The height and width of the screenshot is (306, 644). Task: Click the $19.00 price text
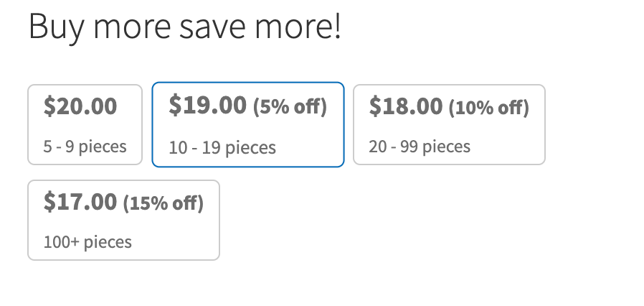pos(207,106)
